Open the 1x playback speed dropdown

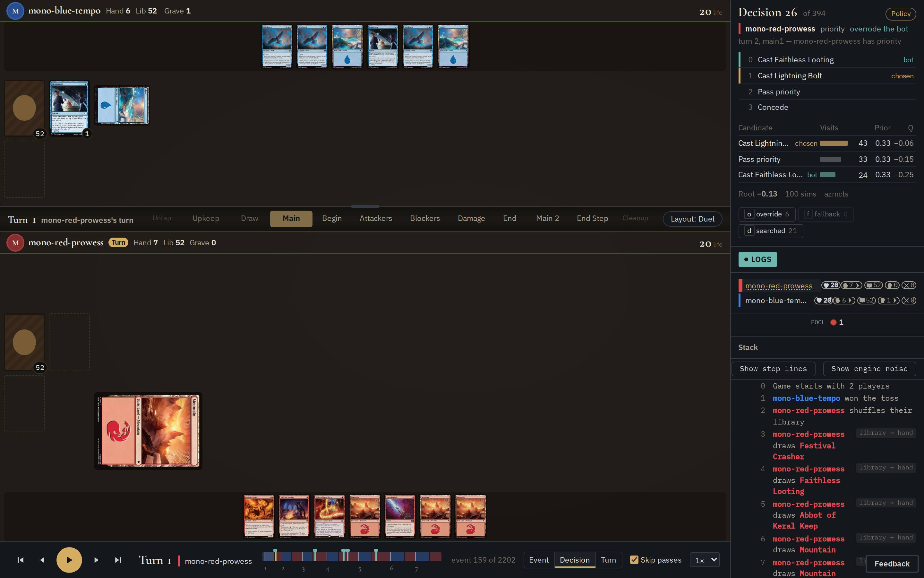pyautogui.click(x=705, y=560)
